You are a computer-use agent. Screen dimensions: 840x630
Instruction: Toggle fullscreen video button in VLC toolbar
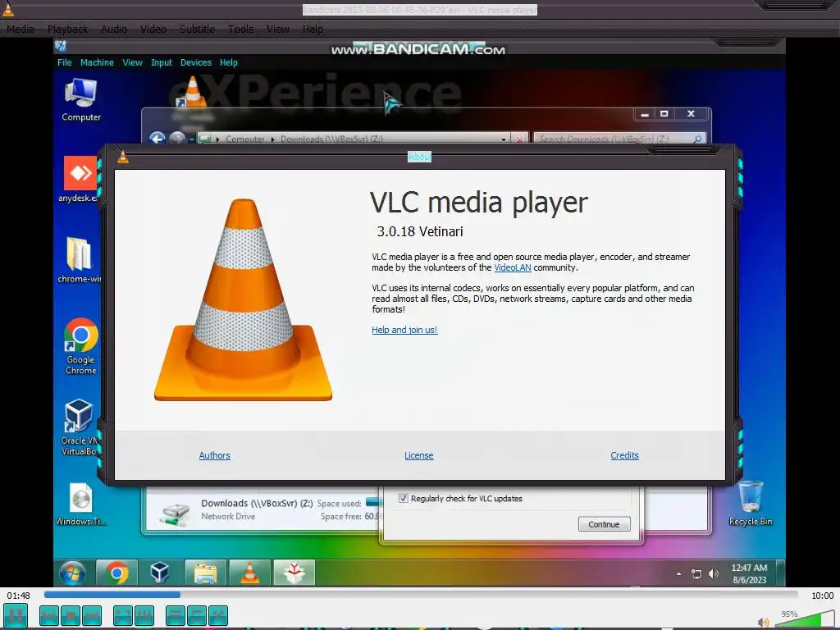pyautogui.click(x=123, y=615)
